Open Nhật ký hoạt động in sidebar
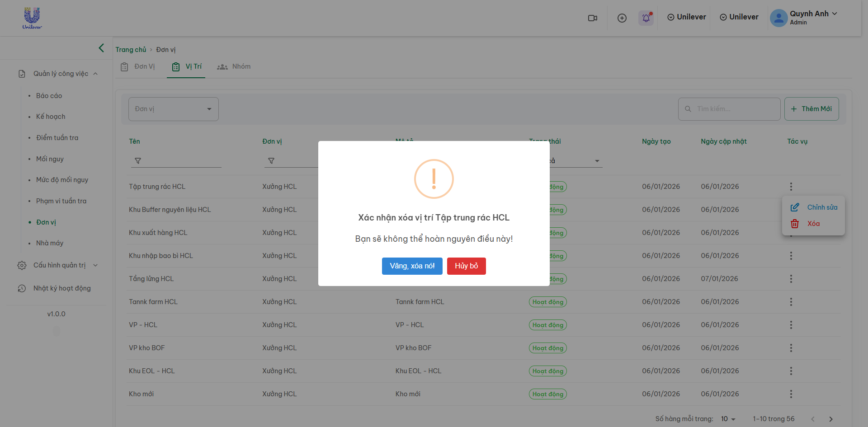The height and width of the screenshot is (427, 868). [x=62, y=288]
